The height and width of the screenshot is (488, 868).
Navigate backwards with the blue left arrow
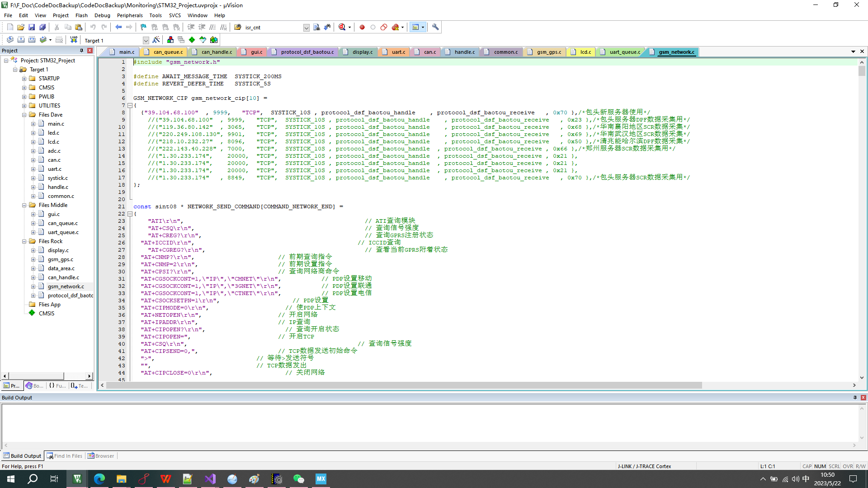tap(118, 27)
